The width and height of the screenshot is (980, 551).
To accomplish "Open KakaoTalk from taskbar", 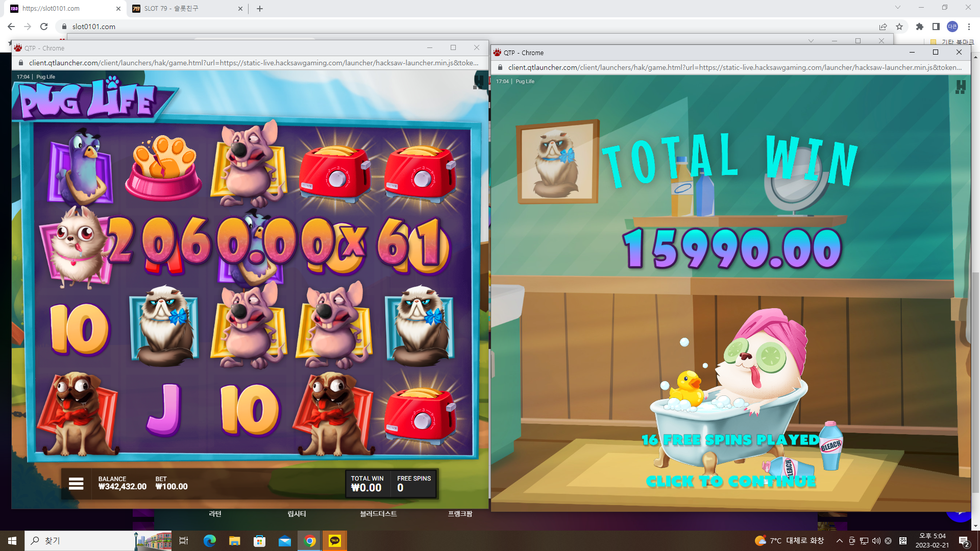I will coord(335,541).
